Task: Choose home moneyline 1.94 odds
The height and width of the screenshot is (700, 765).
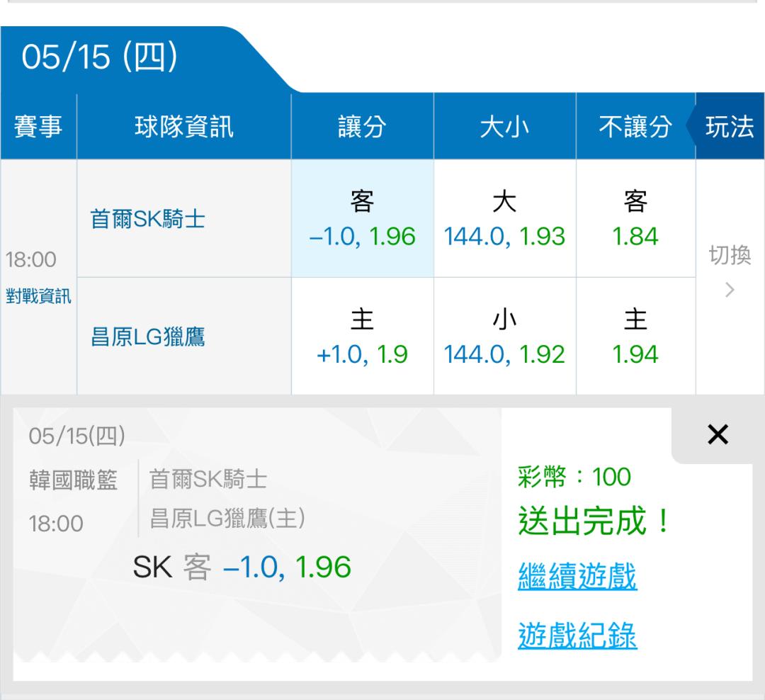Action: [x=635, y=337]
